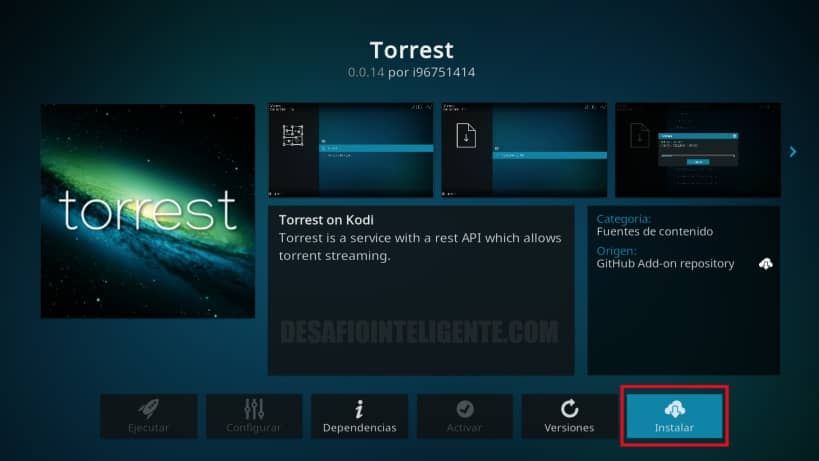Click 'GitHub Add-on repository' origin text
Image resolution: width=819 pixels, height=461 pixels.
665,264
